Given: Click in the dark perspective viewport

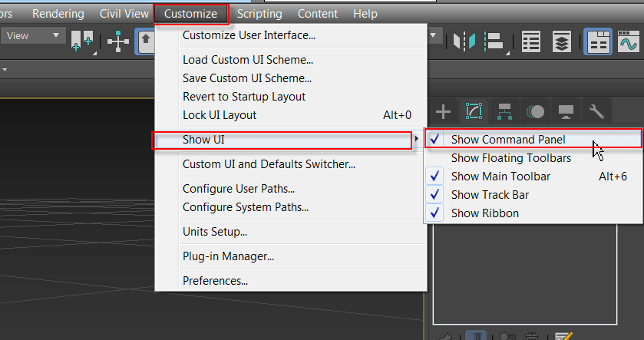Looking at the screenshot, I should (x=78, y=219).
